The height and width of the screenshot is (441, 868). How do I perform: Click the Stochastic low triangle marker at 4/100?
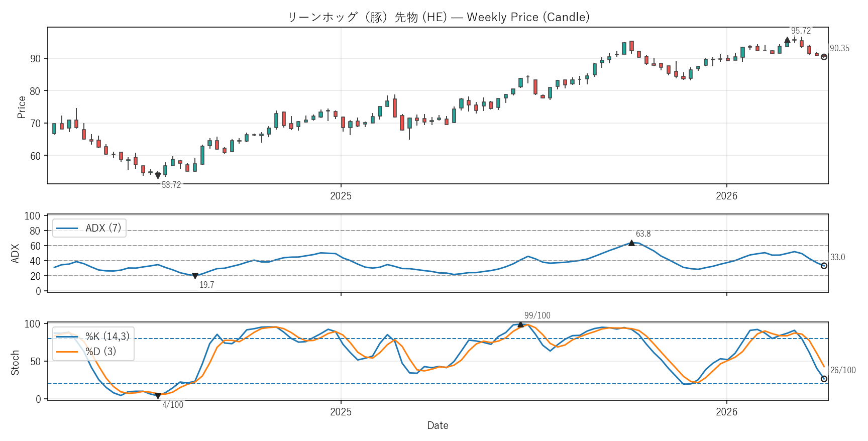click(x=158, y=396)
